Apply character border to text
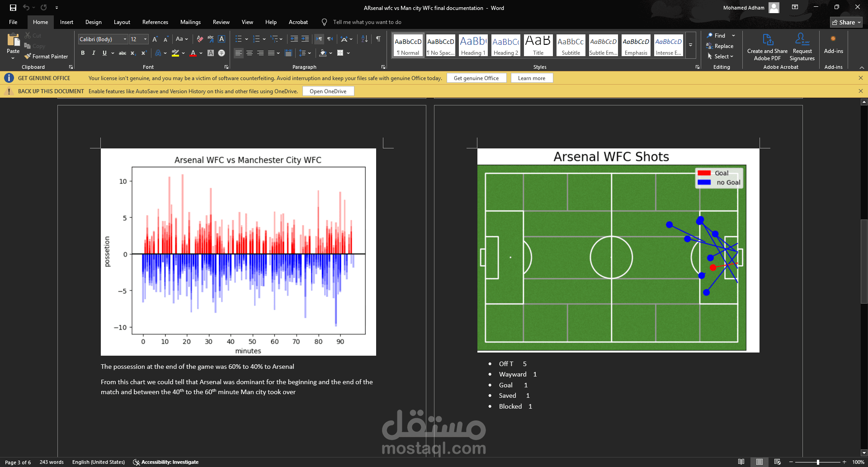868x467 pixels. tap(222, 39)
